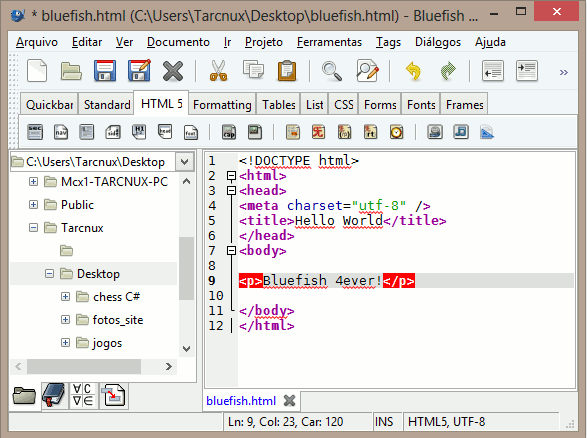Insert a figure tag using the picture icon
This screenshot has height=438, width=587.
[x=255, y=132]
